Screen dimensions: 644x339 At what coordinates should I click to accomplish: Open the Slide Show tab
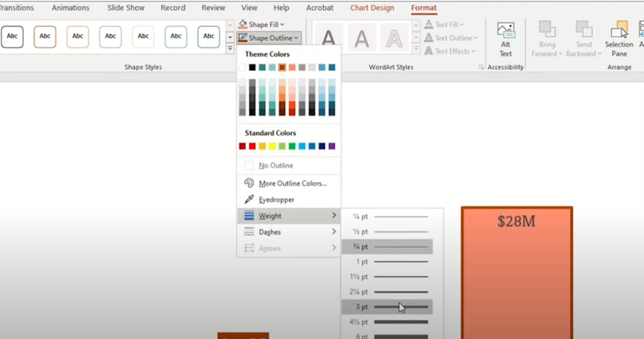[125, 8]
